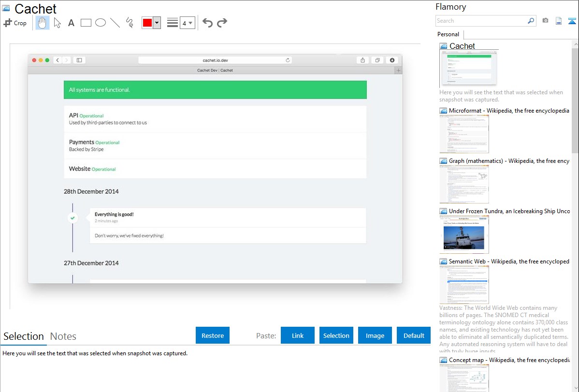
Task: Paste as Image
Action: 375,335
